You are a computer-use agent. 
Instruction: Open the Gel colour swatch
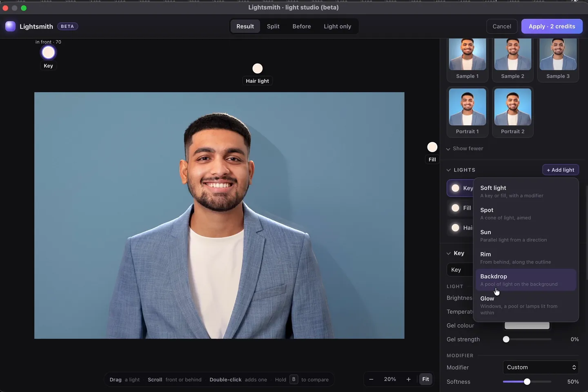coord(527,326)
